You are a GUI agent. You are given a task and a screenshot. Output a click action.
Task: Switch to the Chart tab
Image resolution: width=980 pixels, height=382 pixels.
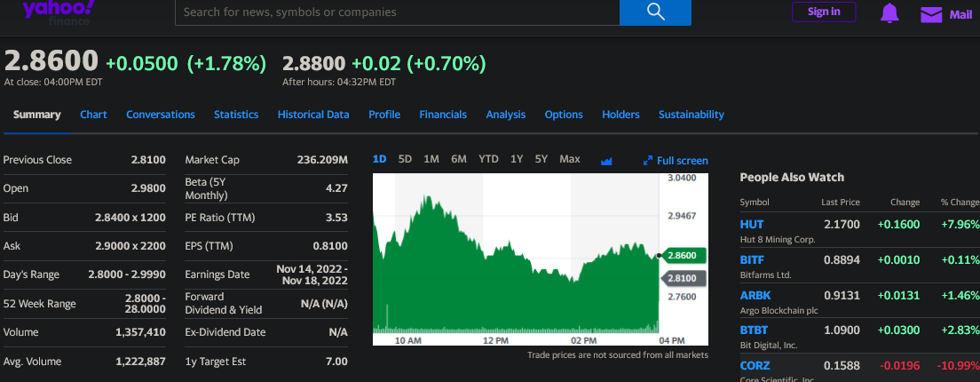[x=93, y=115]
